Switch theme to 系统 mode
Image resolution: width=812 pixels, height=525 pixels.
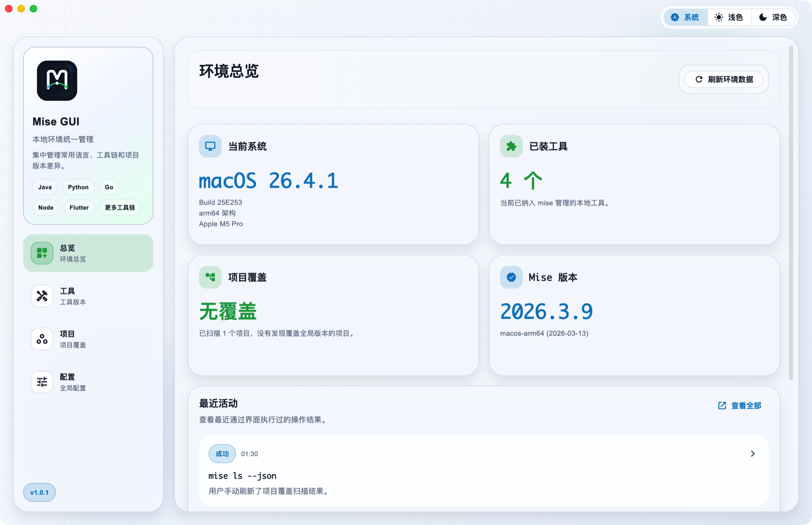pyautogui.click(x=685, y=17)
